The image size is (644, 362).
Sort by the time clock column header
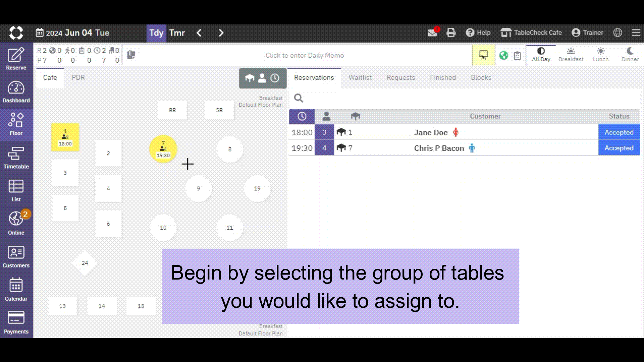pyautogui.click(x=302, y=116)
